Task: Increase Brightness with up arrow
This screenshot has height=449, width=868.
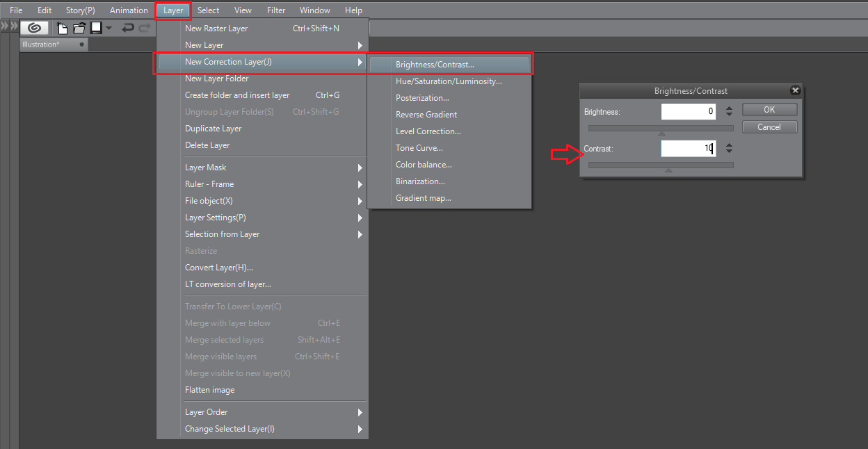Action: 729,108
